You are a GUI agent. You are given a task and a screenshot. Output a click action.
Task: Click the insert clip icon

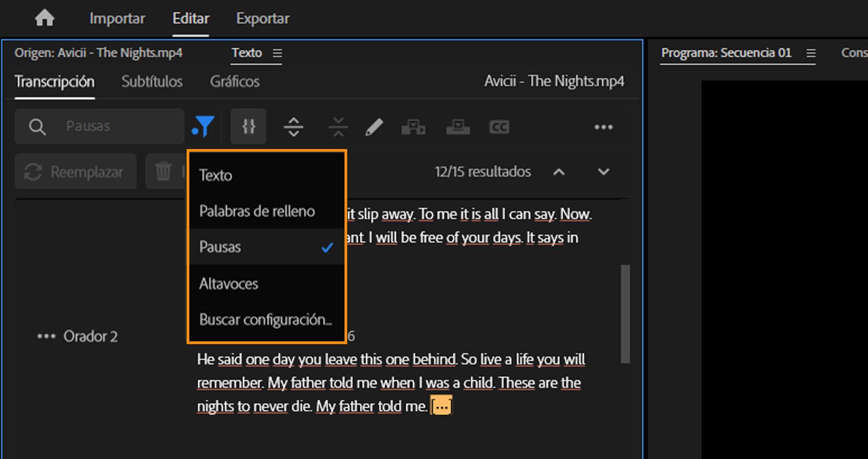(413, 127)
